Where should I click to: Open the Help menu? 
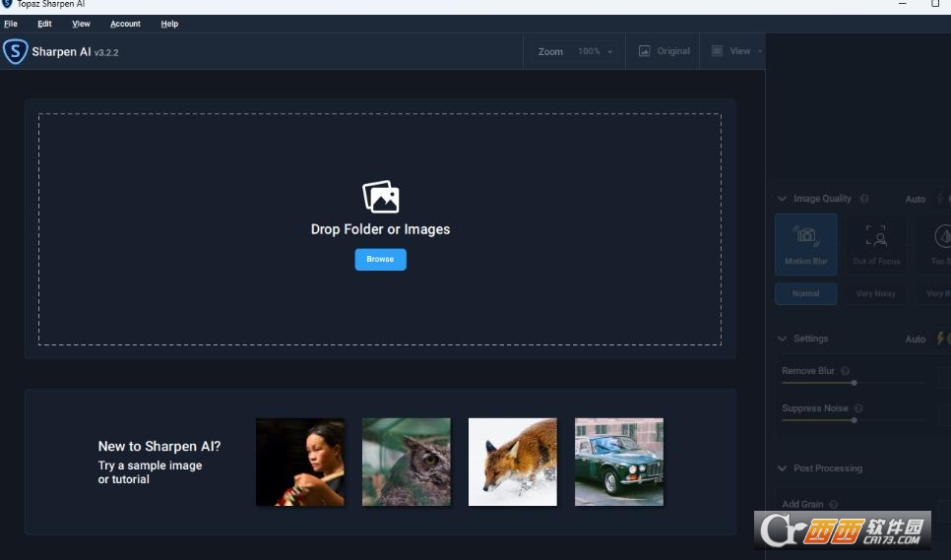pos(169,24)
